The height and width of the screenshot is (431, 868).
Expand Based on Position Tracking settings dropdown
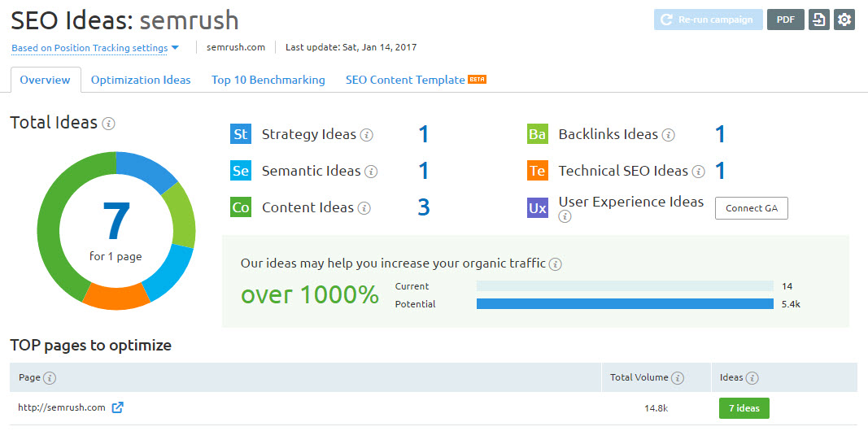pyautogui.click(x=95, y=48)
